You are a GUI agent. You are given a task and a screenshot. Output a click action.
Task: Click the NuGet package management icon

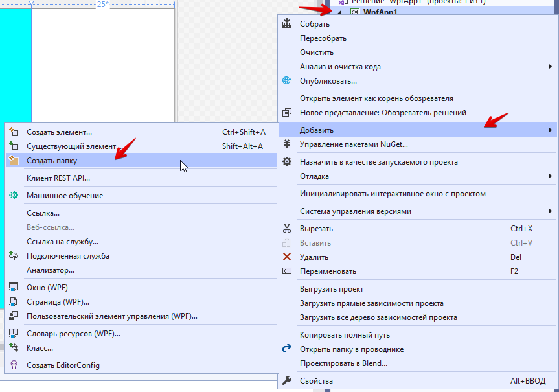pyautogui.click(x=287, y=144)
